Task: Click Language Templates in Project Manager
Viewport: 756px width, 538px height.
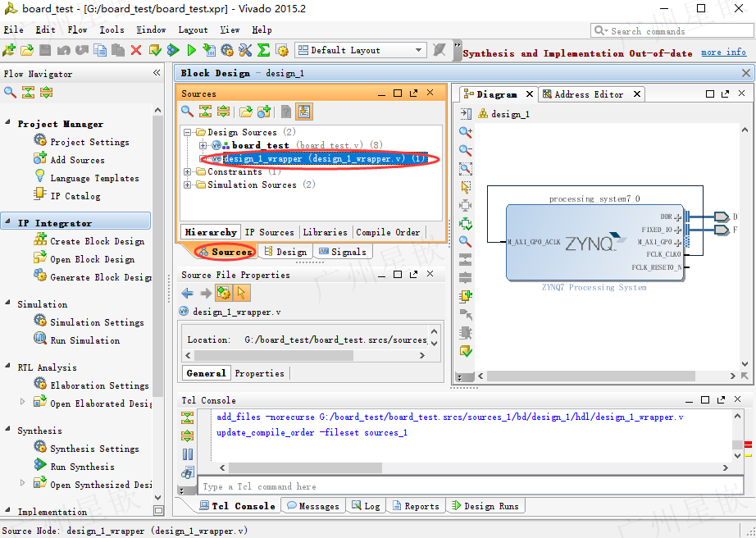Action: (x=87, y=178)
